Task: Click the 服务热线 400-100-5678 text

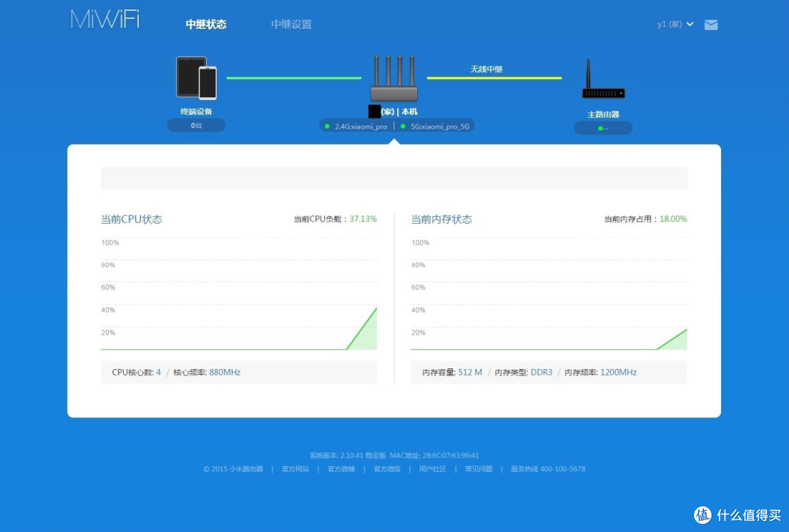Action: coord(548,469)
